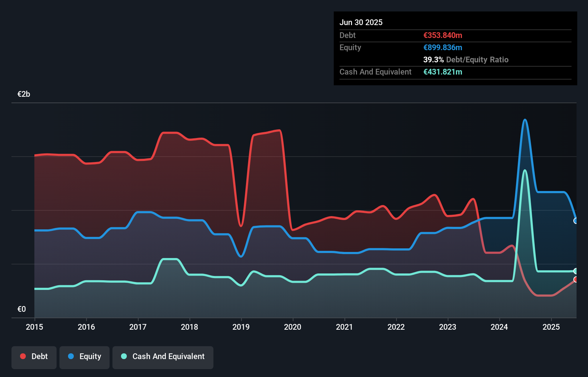Click the €353.840m Debt value in tooltip

click(x=443, y=35)
